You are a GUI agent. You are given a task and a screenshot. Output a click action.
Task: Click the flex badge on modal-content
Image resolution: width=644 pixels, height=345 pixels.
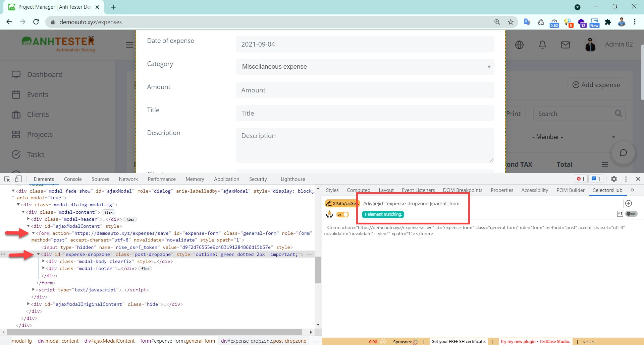[108, 212]
